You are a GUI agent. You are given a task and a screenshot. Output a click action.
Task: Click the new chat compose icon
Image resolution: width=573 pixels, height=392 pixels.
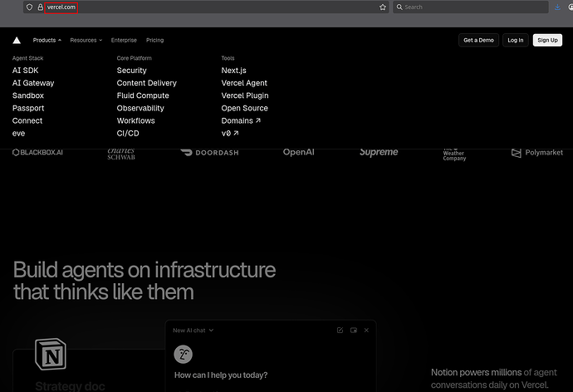click(x=340, y=331)
